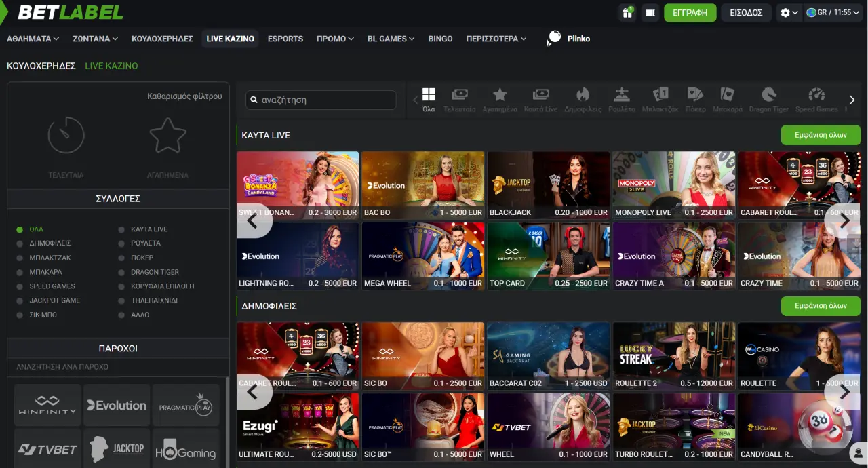Click Εμφάνιση όλων for ΚΑΥΤΑ LIVE

[820, 135]
